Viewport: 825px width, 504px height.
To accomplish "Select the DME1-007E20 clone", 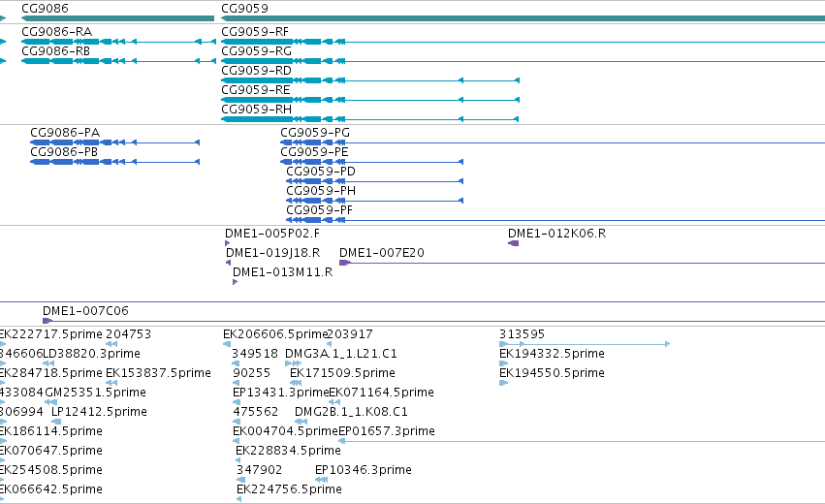I will click(x=381, y=253).
